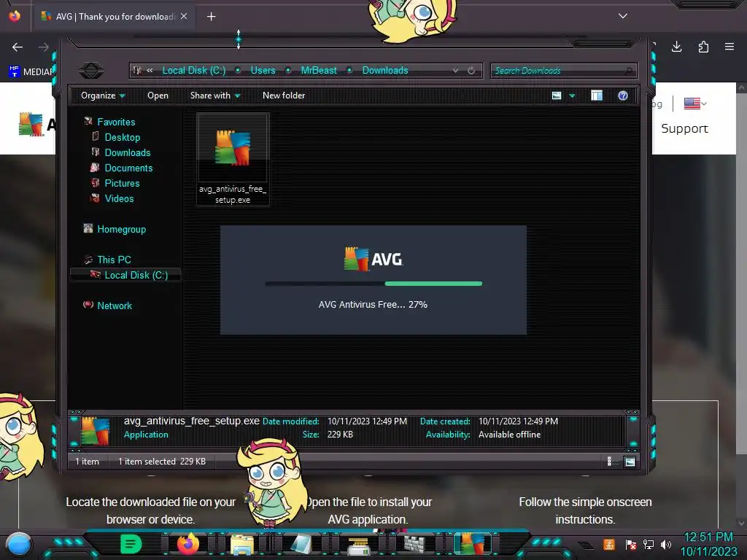
Task: Refresh the Downloads folder
Action: 471,71
